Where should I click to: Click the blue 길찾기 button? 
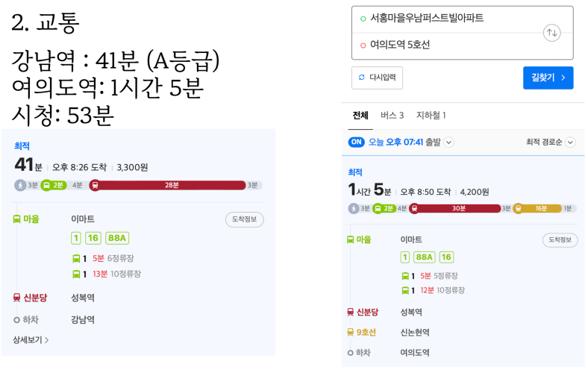pyautogui.click(x=548, y=78)
